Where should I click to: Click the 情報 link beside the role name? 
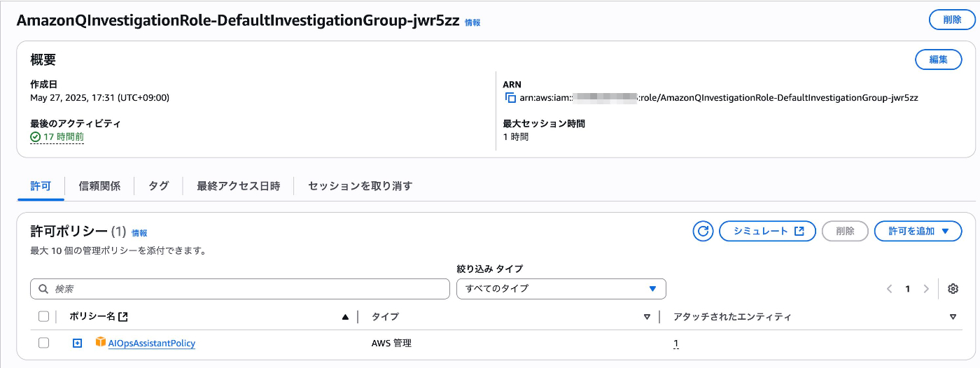pyautogui.click(x=472, y=22)
